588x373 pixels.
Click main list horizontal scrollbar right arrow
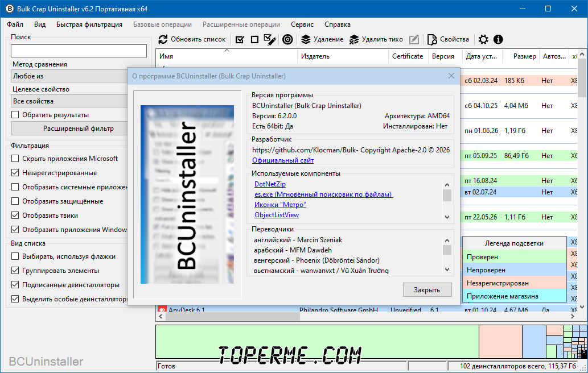[x=572, y=317]
